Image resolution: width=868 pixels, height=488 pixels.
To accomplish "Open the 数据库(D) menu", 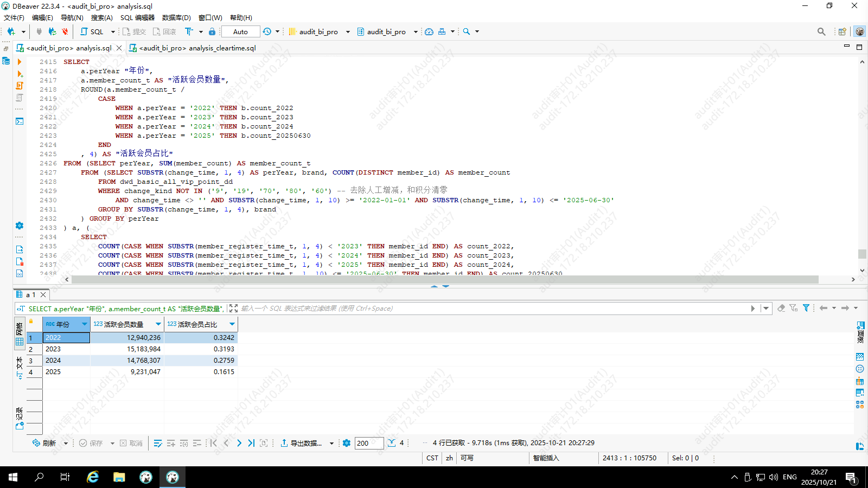I will pyautogui.click(x=176, y=17).
